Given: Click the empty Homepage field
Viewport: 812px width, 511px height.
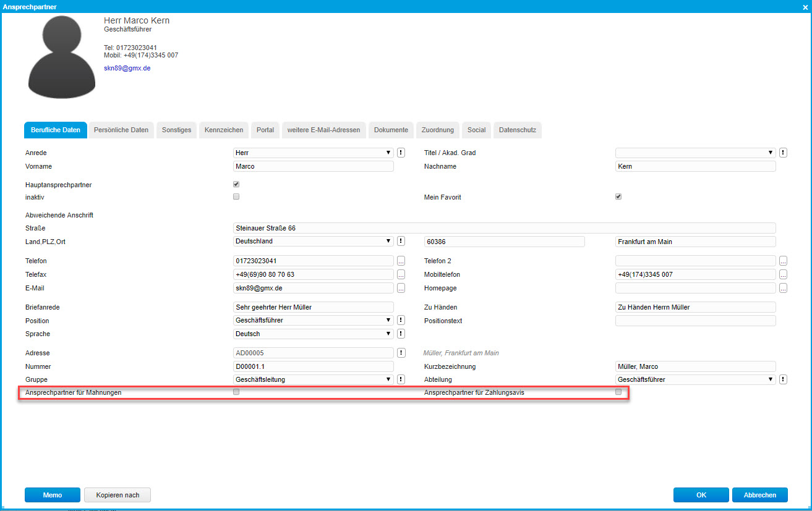Looking at the screenshot, I should tap(696, 288).
